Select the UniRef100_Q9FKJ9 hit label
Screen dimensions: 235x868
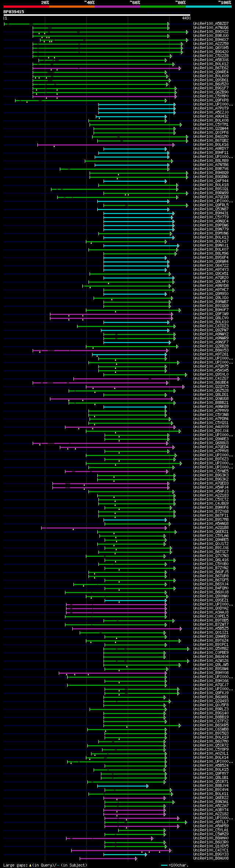coord(211,693)
